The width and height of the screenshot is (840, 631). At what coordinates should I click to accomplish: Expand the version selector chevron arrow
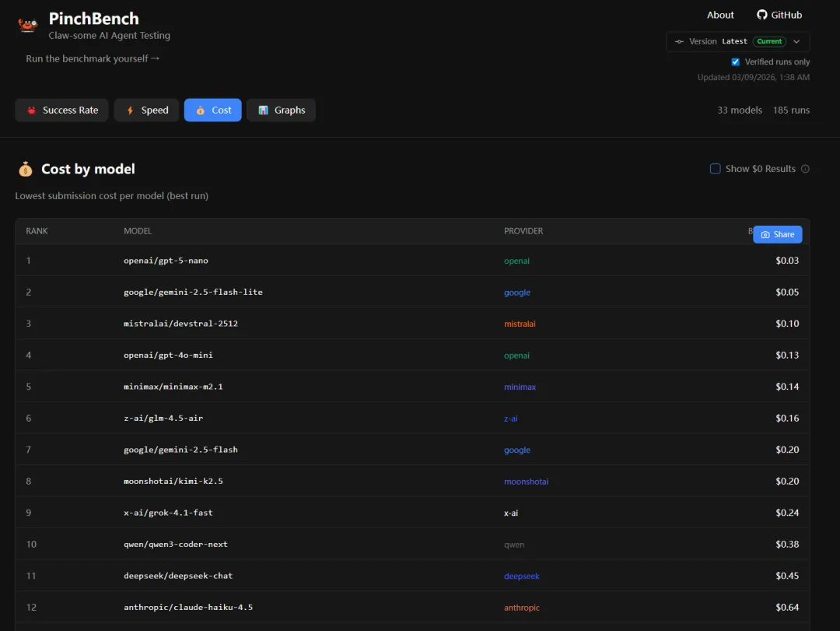coord(796,42)
